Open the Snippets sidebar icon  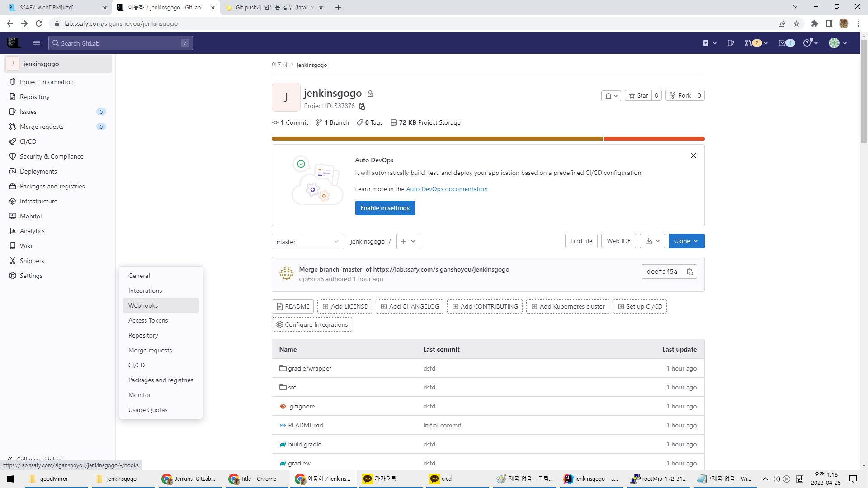click(13, 261)
